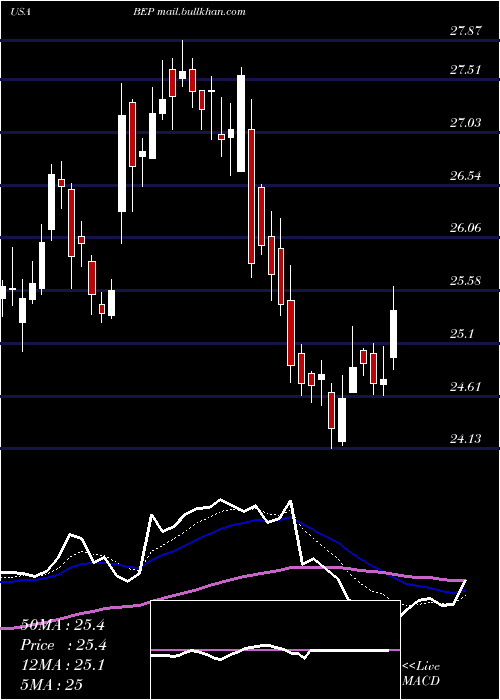
Task: Click the 27.03 price axis label
Action: (x=466, y=122)
